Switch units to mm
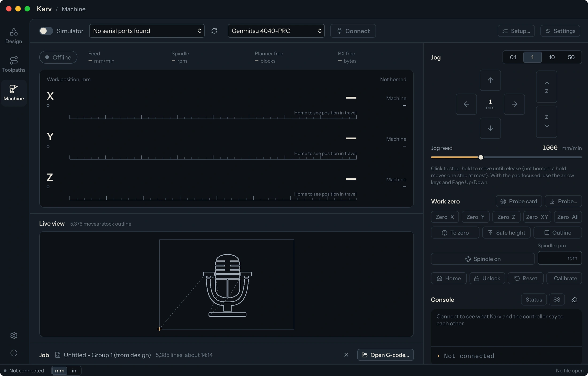588x376 pixels. coord(60,371)
